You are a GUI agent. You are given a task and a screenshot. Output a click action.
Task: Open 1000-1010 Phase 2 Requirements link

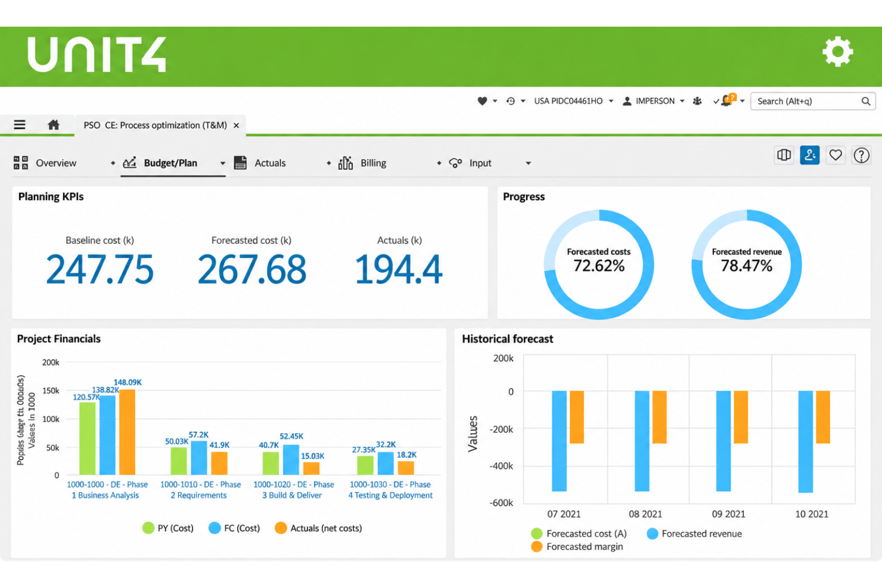(x=200, y=490)
